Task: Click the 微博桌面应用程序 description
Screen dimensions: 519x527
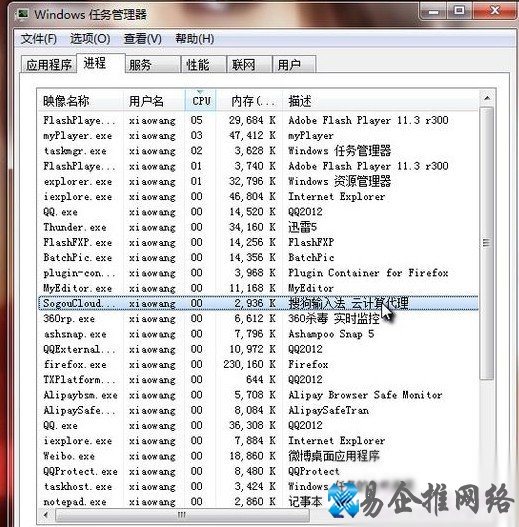Action: point(334,456)
